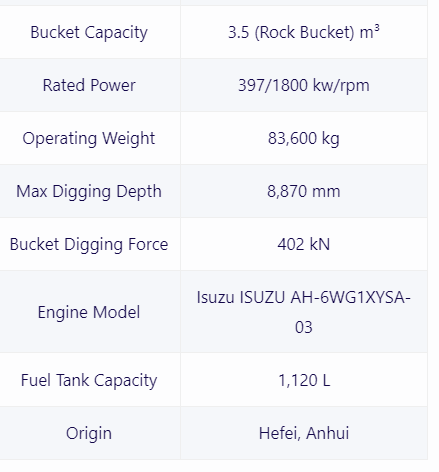The height and width of the screenshot is (472, 439).
Task: Click the Bucket Digging Force label
Action: (x=89, y=244)
